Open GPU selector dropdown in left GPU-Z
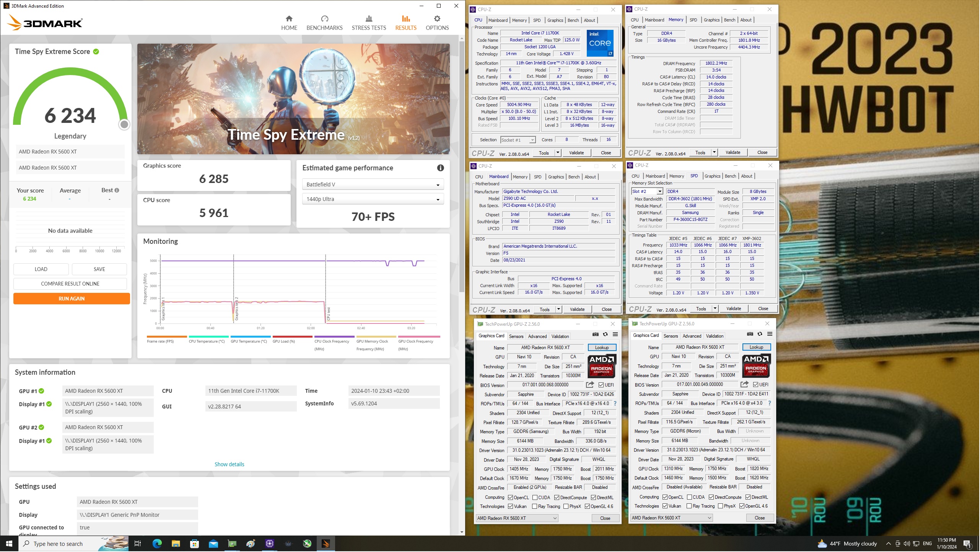Viewport: 980px width, 552px height. pyautogui.click(x=517, y=519)
